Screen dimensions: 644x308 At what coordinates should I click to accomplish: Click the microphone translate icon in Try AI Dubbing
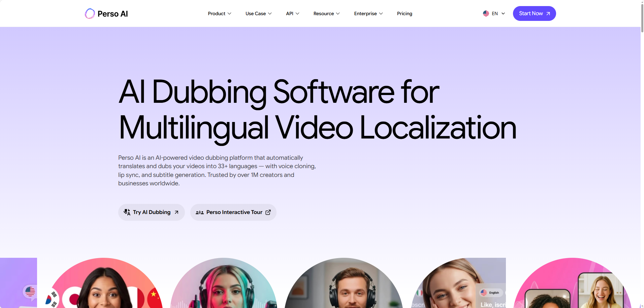[x=127, y=212]
